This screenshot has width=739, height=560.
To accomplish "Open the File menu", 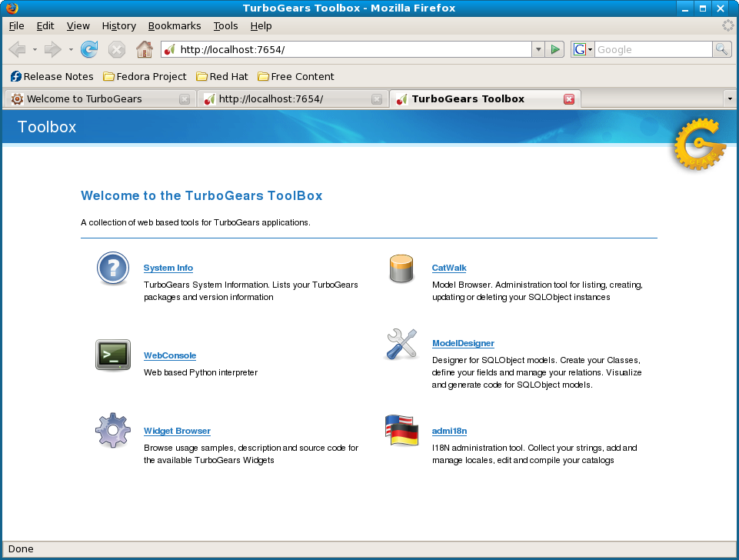I will click(16, 26).
